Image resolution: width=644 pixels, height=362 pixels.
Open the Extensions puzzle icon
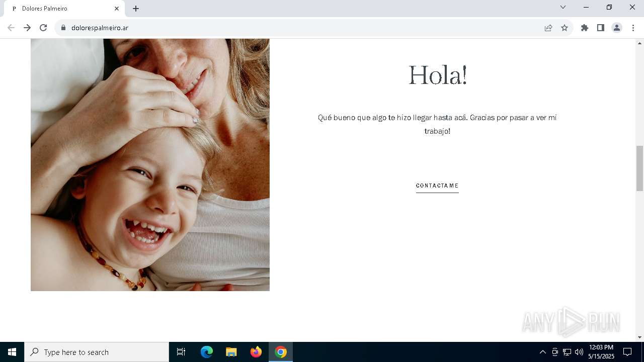click(585, 28)
